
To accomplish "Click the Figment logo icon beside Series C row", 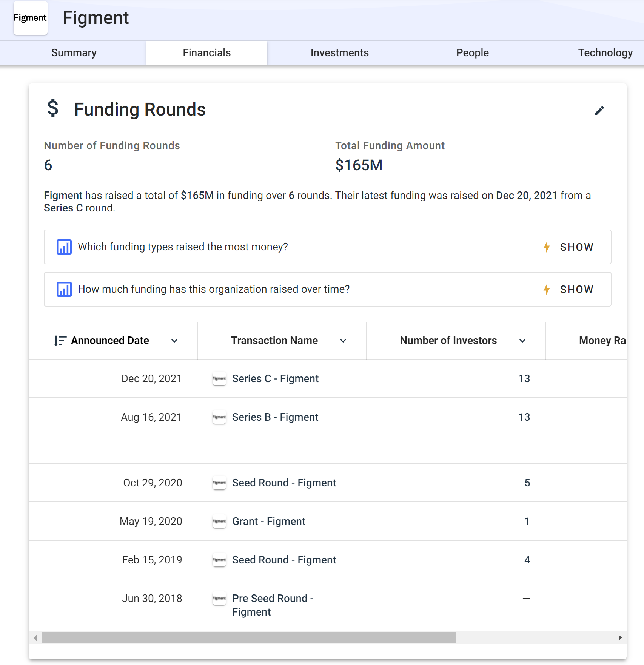I will [219, 378].
